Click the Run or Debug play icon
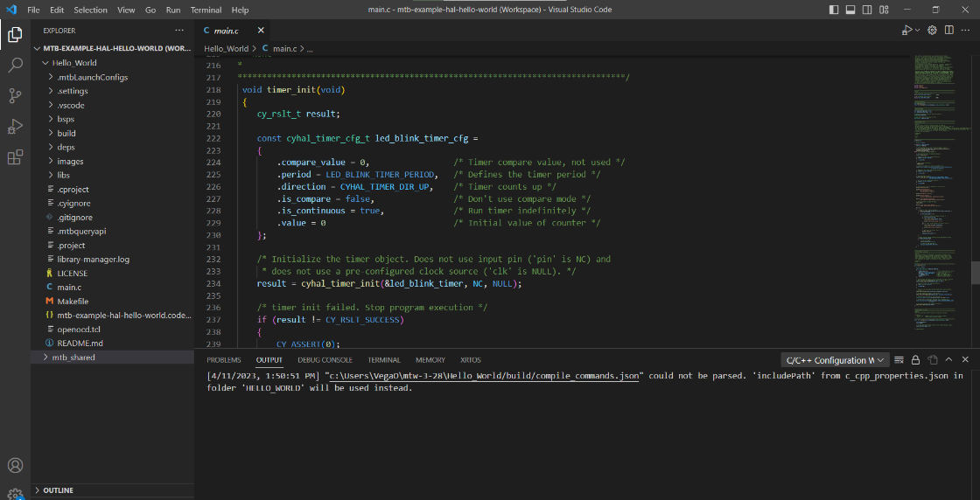Viewport: 980px width, 500px height. pyautogui.click(x=906, y=30)
